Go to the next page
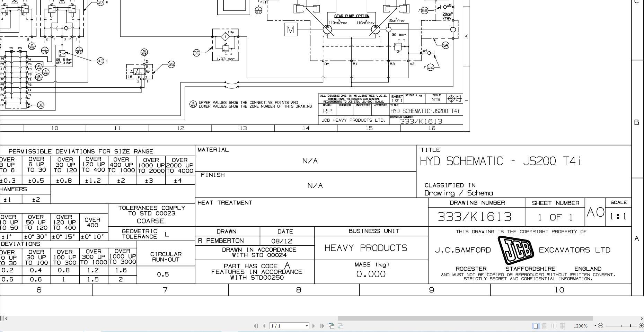This screenshot has width=644, height=332. pos(314,326)
